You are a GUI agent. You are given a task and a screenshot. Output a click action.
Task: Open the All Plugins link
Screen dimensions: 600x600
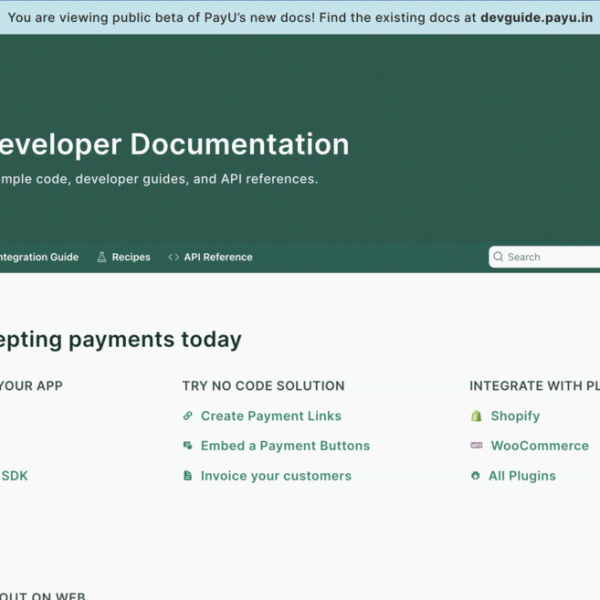click(x=522, y=476)
